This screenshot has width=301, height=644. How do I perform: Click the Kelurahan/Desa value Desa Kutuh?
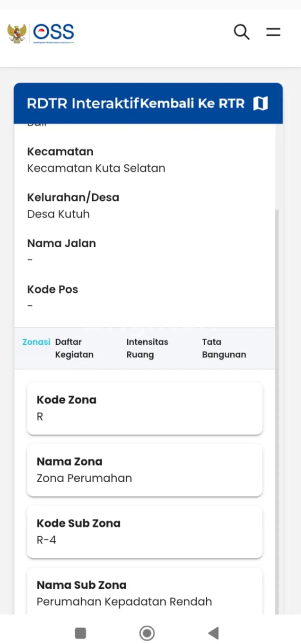(58, 214)
